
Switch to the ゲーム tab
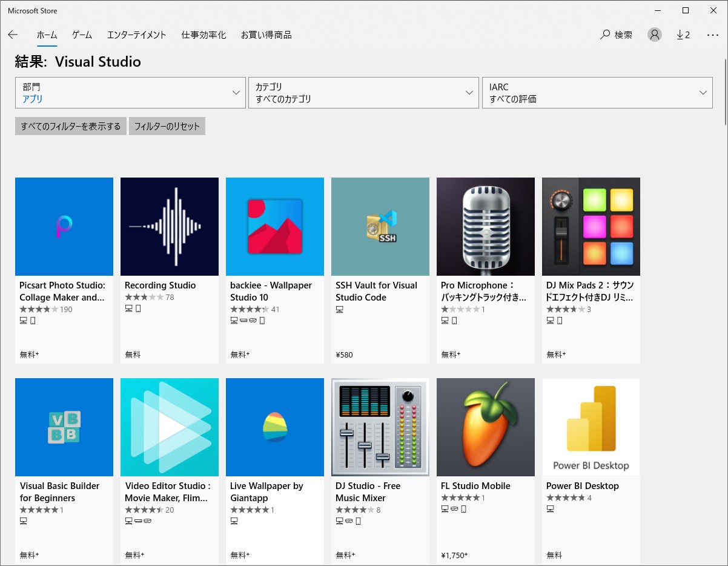[81, 35]
